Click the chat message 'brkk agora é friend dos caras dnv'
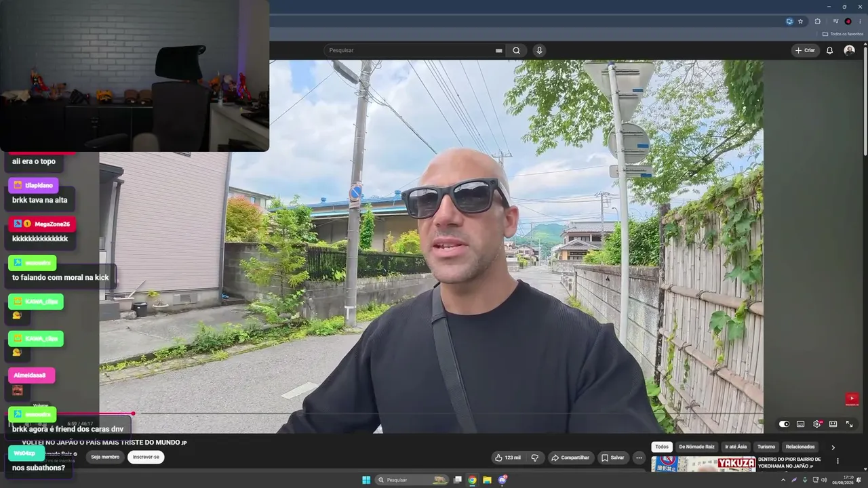868x488 pixels. [68, 429]
